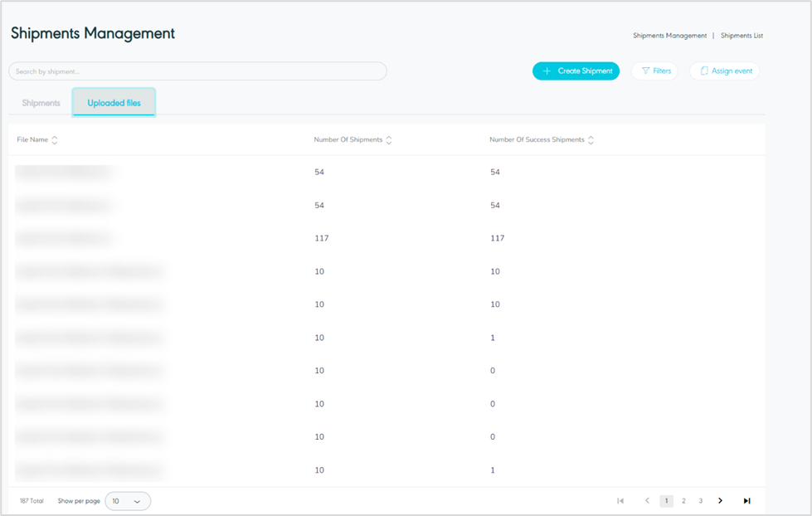Navigate to page 2

coord(683,501)
